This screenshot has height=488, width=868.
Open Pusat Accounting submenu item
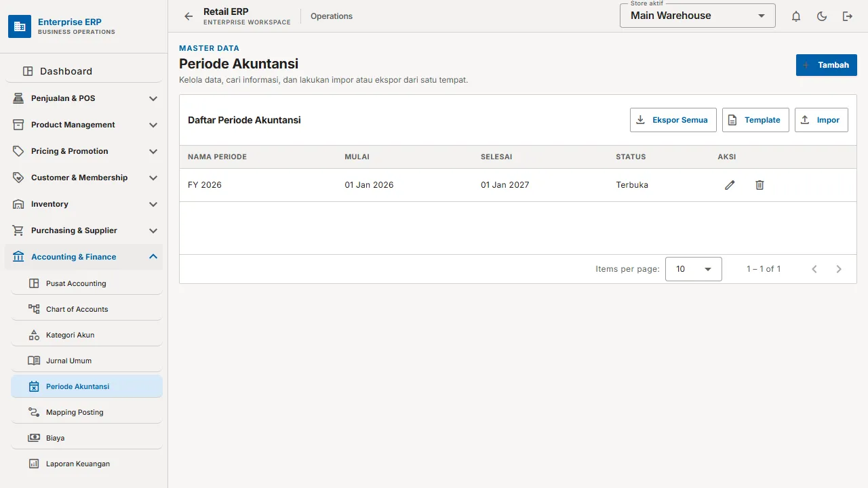pos(87,283)
